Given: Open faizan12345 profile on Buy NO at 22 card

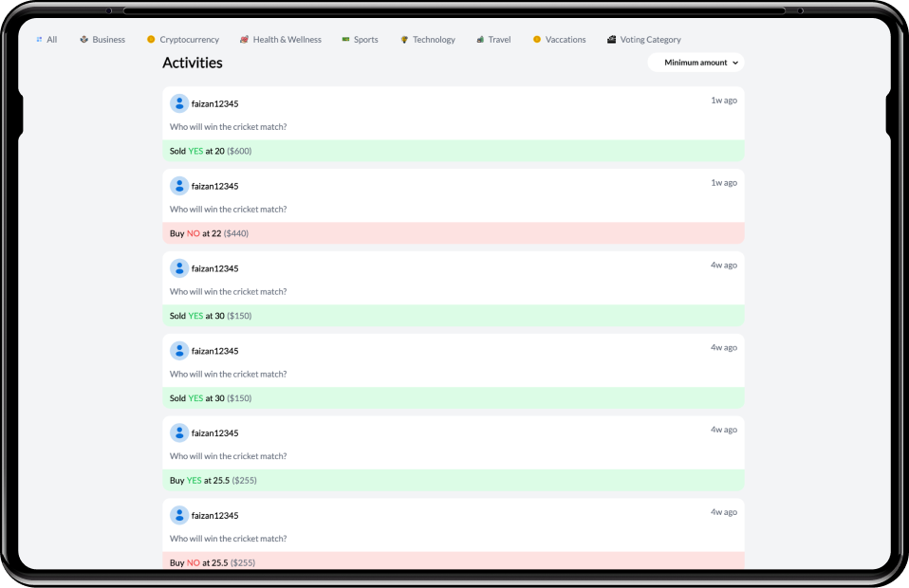Looking at the screenshot, I should click(214, 186).
